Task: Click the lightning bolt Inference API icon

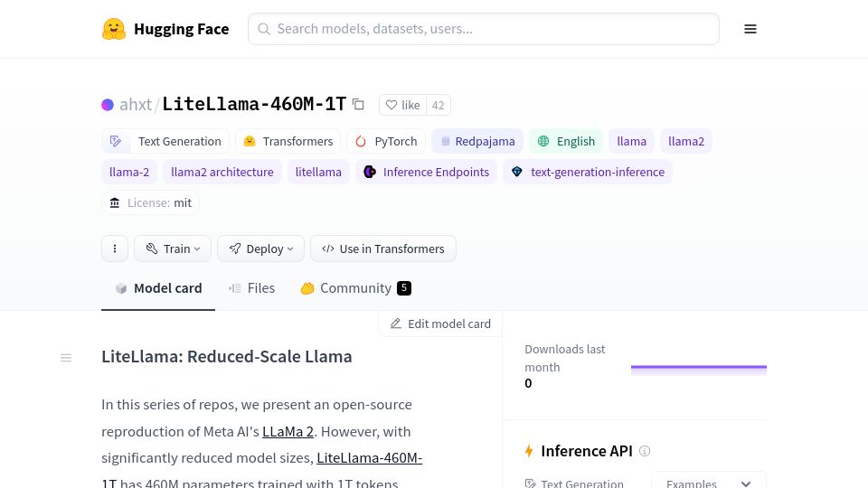Action: pyautogui.click(x=529, y=451)
